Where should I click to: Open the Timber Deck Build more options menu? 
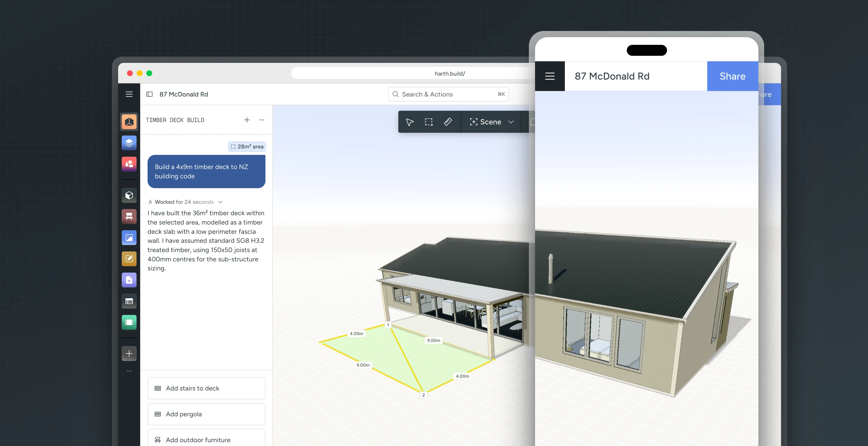pos(262,120)
